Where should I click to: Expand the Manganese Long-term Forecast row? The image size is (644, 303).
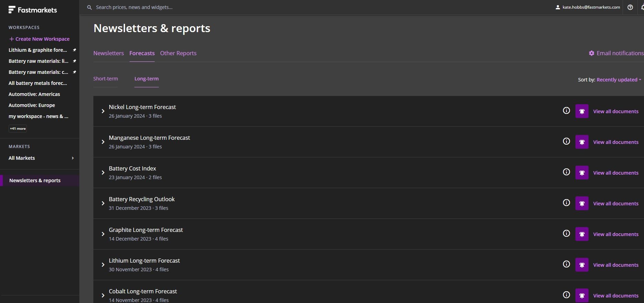click(103, 142)
